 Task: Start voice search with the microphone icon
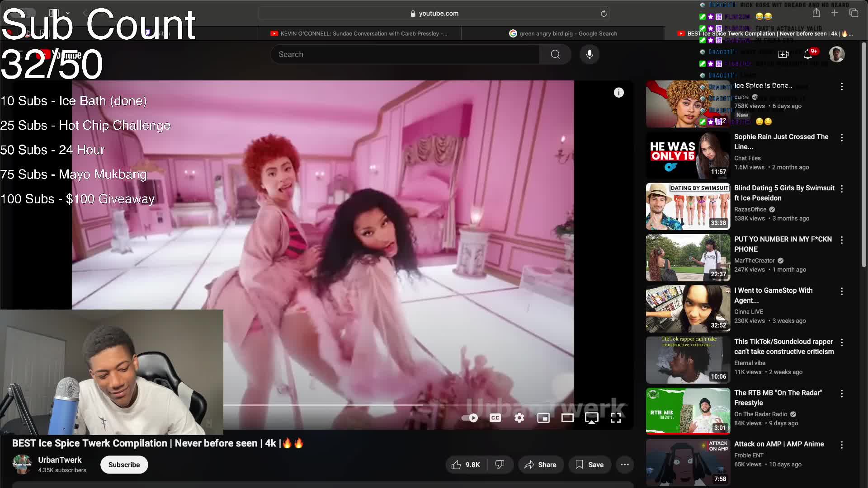point(590,54)
